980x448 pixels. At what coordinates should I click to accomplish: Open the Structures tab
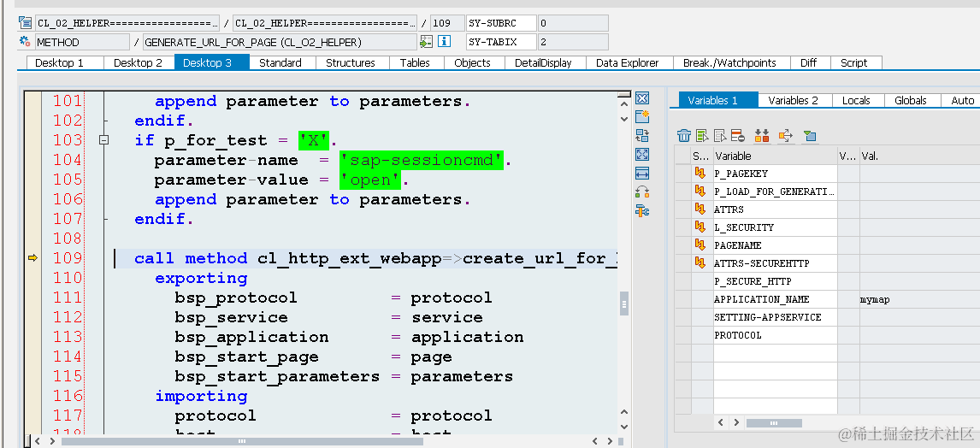(x=350, y=62)
